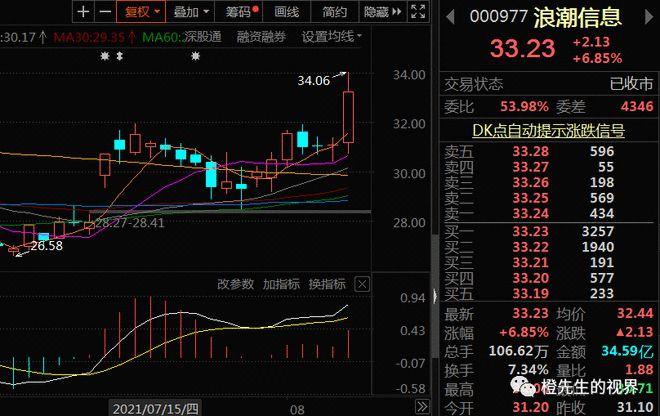
Task: Click the 34.06 high price label
Action: [x=314, y=80]
